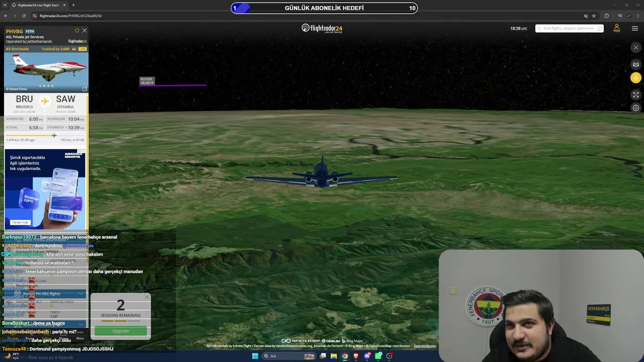Screen dimensions: 644x362
Task: Bookmark flight PHVBG with the star icon
Action: 77,31
